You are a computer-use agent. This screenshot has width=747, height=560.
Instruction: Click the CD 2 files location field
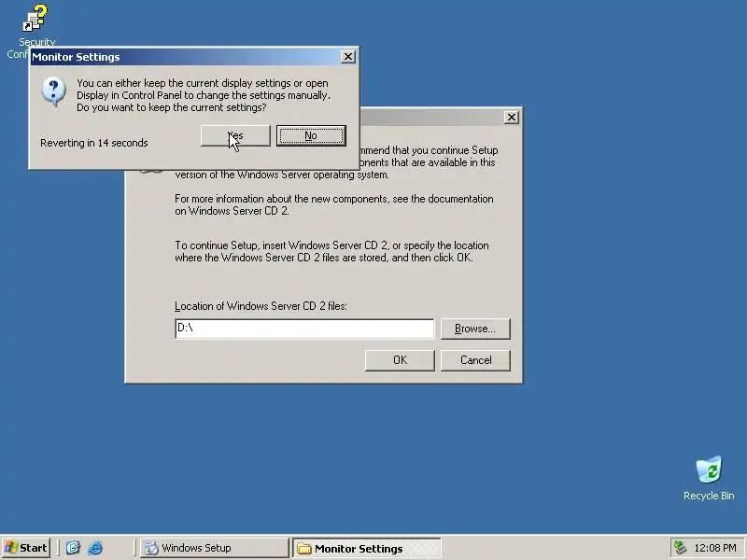click(x=304, y=329)
